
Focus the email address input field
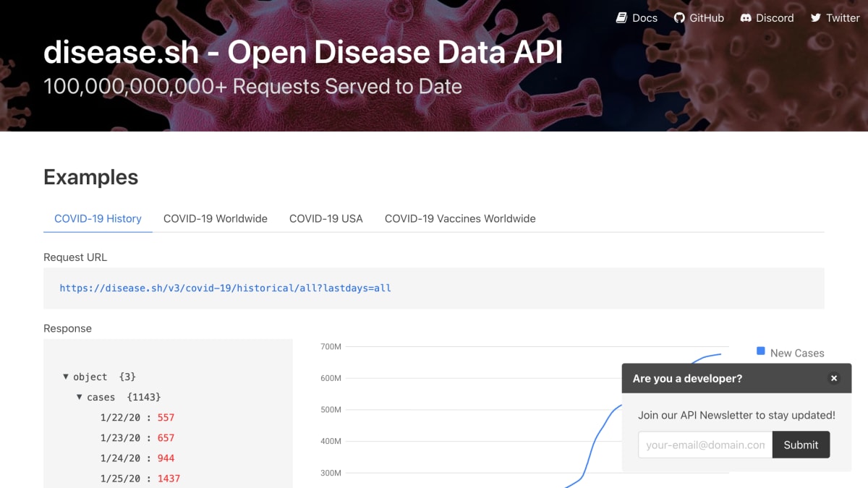point(705,445)
